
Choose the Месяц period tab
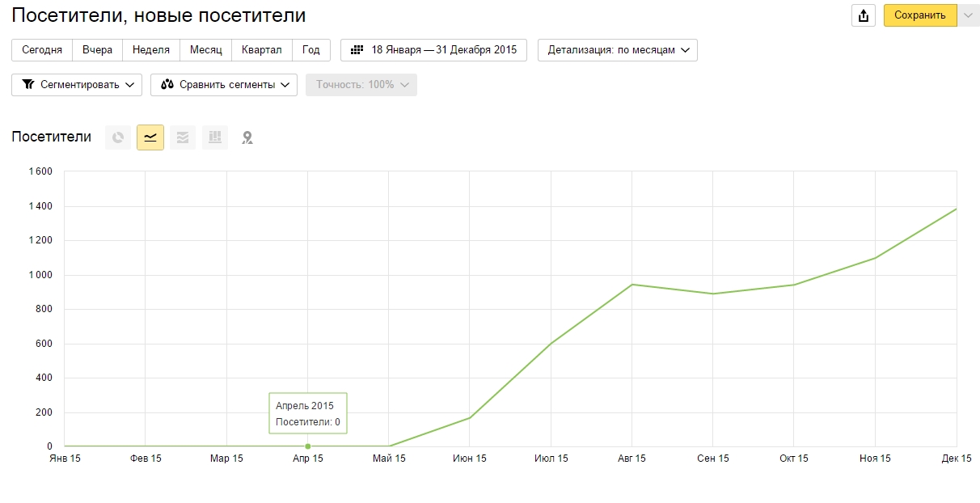coord(206,50)
